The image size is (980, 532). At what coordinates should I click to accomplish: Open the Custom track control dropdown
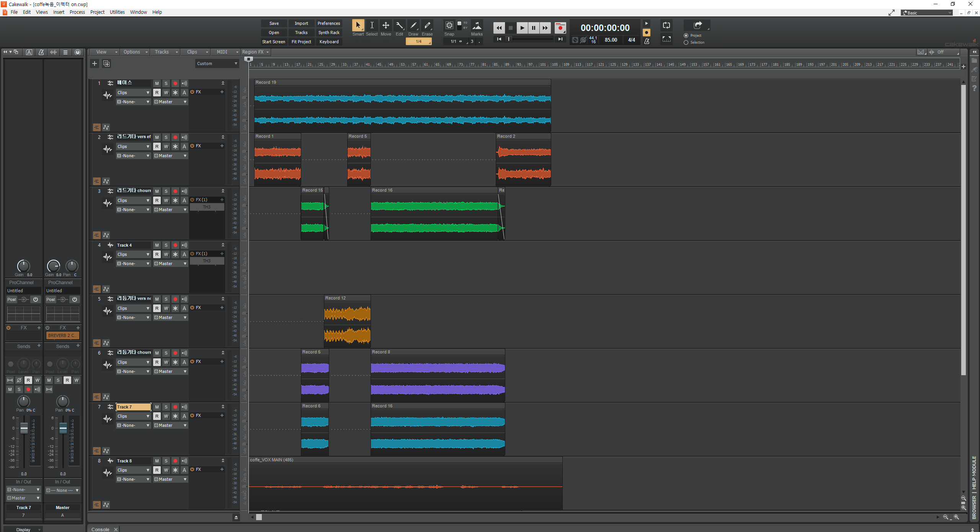click(x=217, y=63)
